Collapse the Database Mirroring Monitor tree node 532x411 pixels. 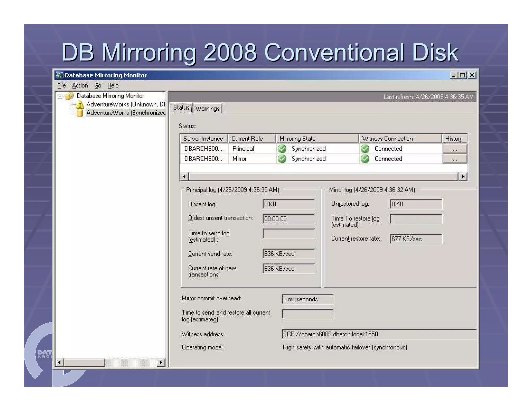tap(60, 96)
